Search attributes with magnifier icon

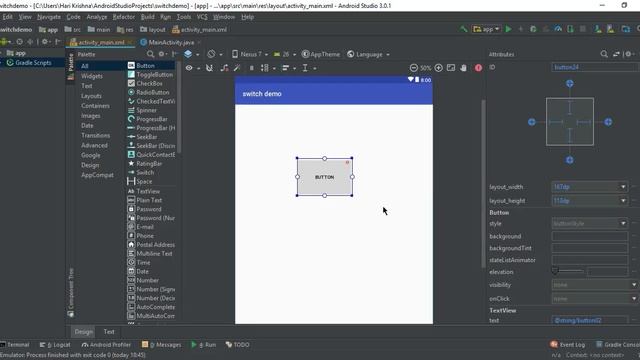[604, 54]
